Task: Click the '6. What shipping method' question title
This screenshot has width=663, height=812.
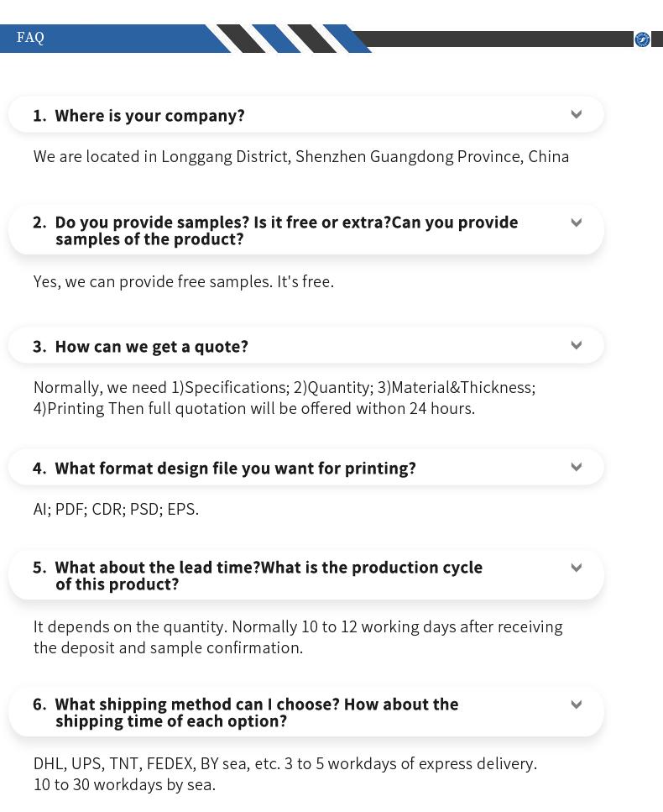Action: (x=246, y=712)
